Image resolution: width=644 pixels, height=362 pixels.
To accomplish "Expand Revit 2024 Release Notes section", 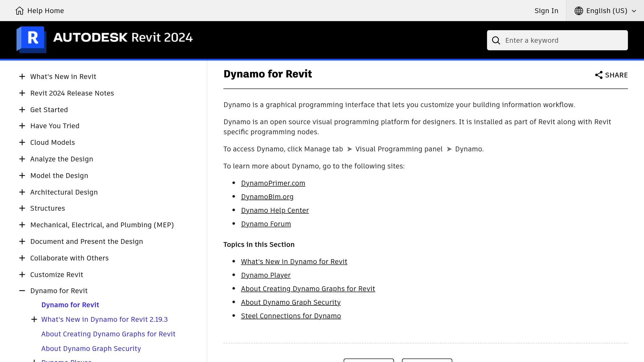I will pos(22,93).
